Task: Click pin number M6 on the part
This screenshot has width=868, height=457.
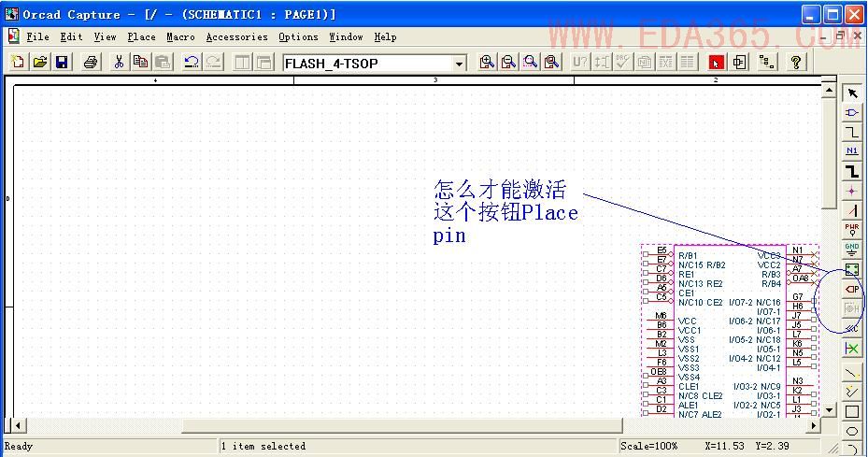Action: [x=661, y=315]
